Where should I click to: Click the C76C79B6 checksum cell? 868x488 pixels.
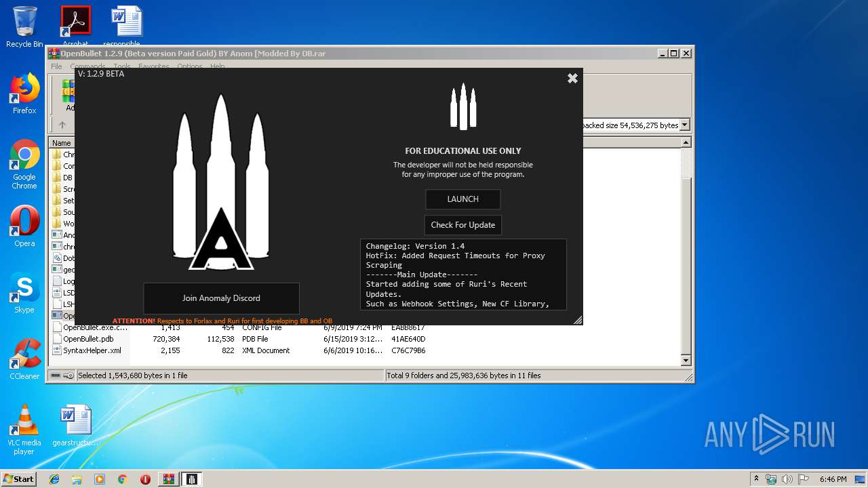408,350
